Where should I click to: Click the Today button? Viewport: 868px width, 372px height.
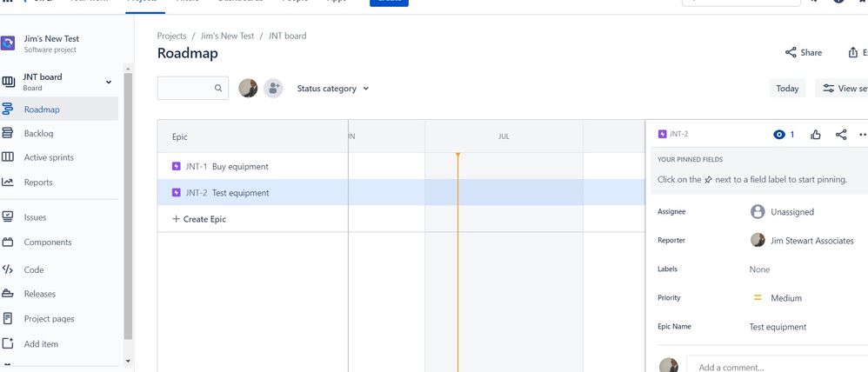coord(787,88)
